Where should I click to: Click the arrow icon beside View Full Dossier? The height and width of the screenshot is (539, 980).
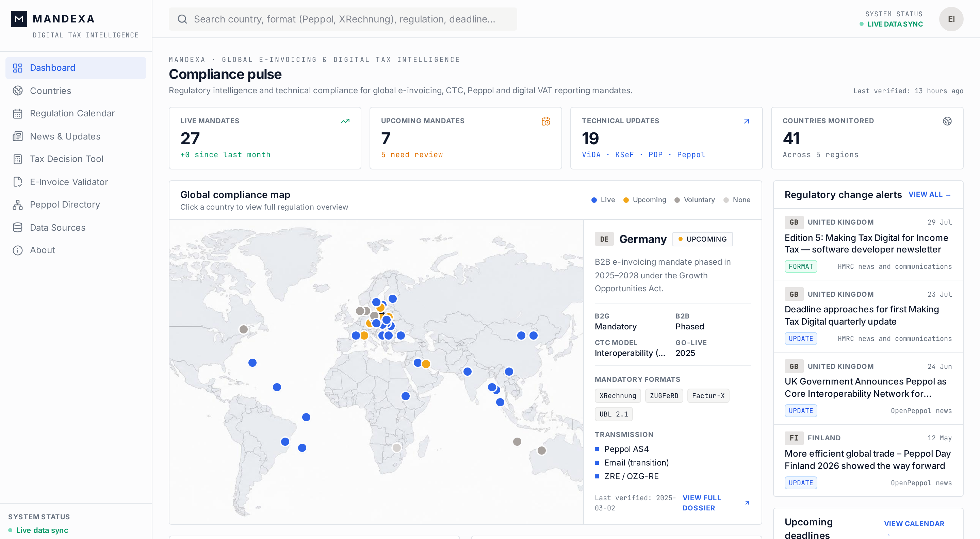coord(747,503)
